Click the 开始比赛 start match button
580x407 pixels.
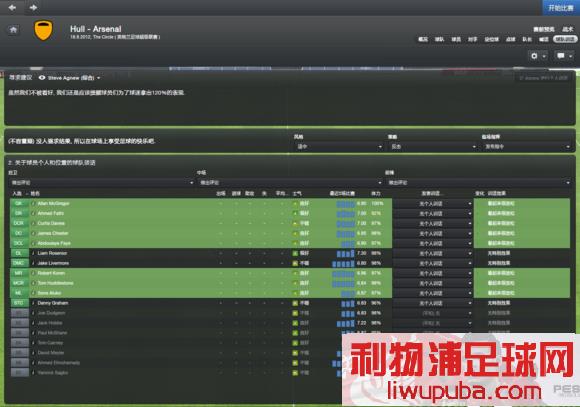pos(561,8)
